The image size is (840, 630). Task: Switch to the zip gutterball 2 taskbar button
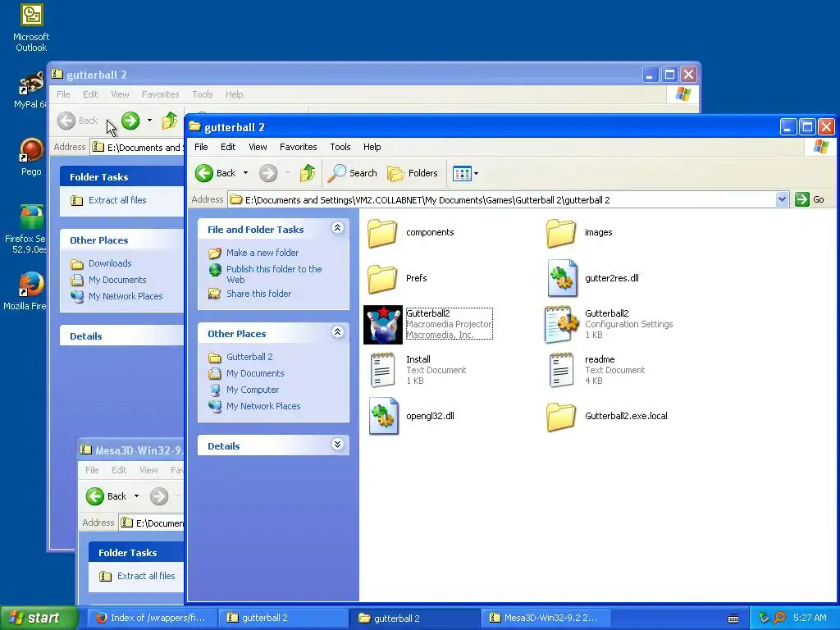tap(284, 619)
